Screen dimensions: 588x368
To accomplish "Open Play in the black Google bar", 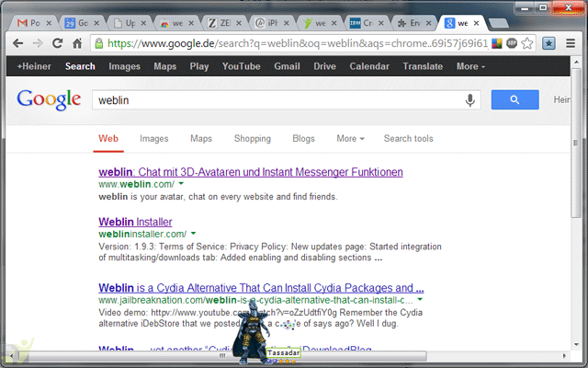I will (x=199, y=66).
